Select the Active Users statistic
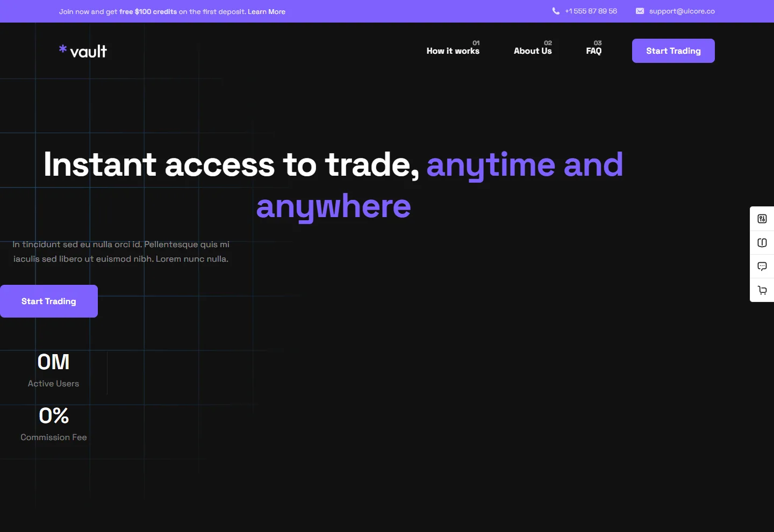 click(53, 370)
